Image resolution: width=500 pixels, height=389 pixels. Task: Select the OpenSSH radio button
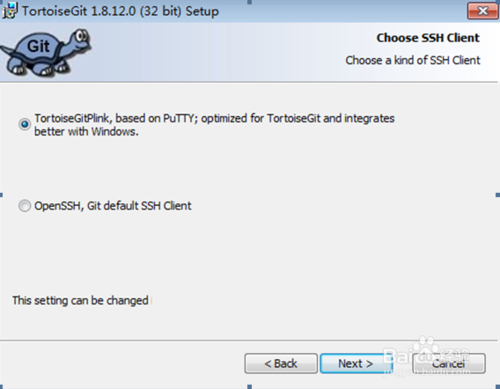[24, 206]
